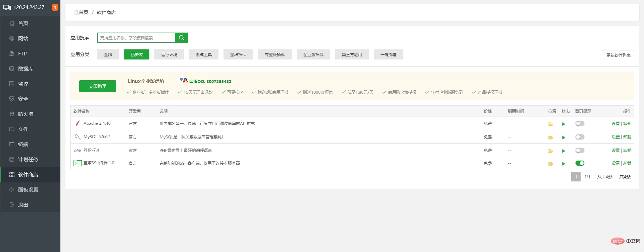Click 卸载 for MySQL 5.5.62
This screenshot has width=644, height=252.
(x=627, y=137)
